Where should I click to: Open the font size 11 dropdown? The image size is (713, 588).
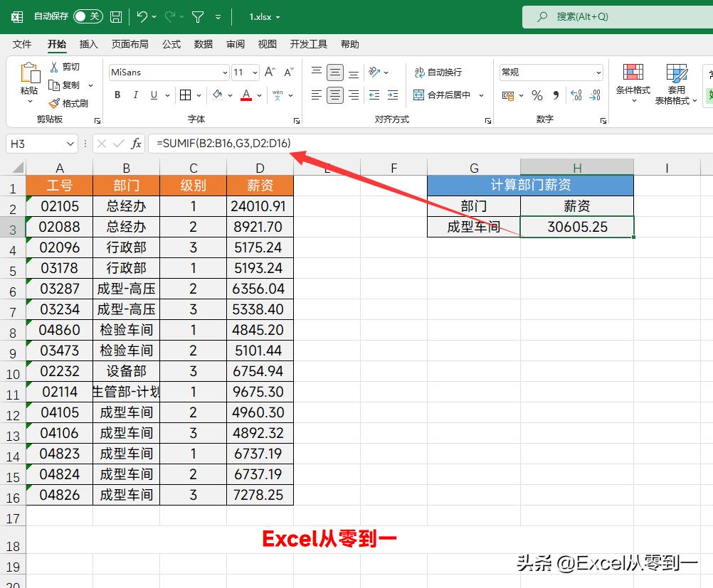253,72
